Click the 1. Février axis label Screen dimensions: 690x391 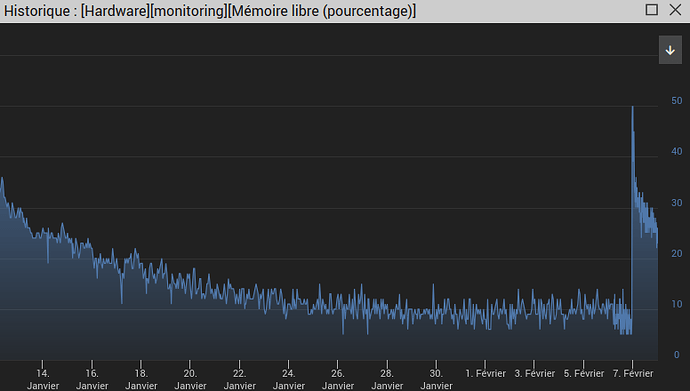[485, 373]
